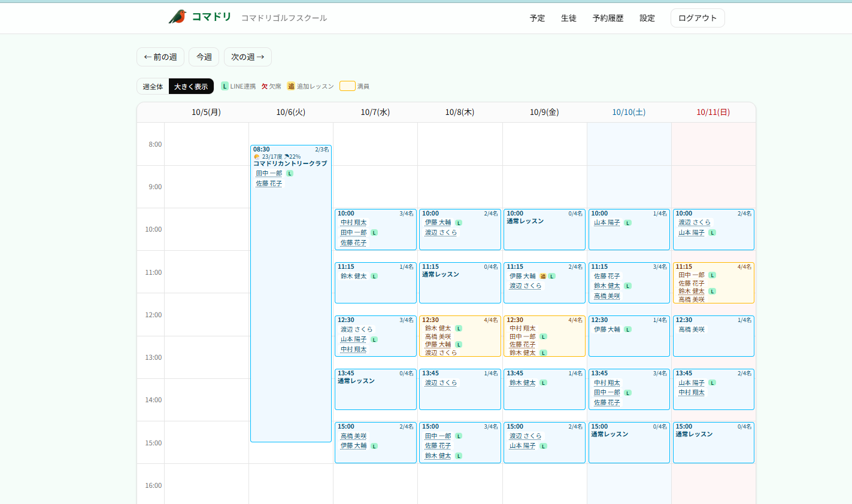Click the 追 badge next to 伊藤 大輔 Friday 11:15
Screen dimensions: 852x504
tap(543, 276)
